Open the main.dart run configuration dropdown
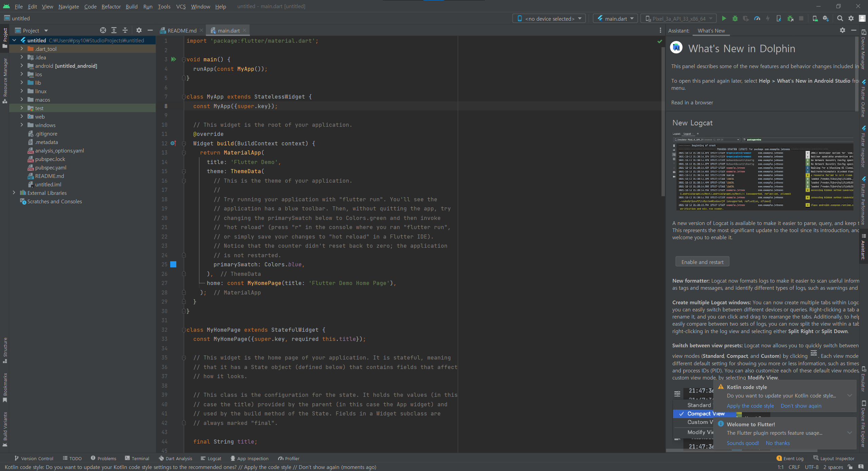 pos(615,19)
